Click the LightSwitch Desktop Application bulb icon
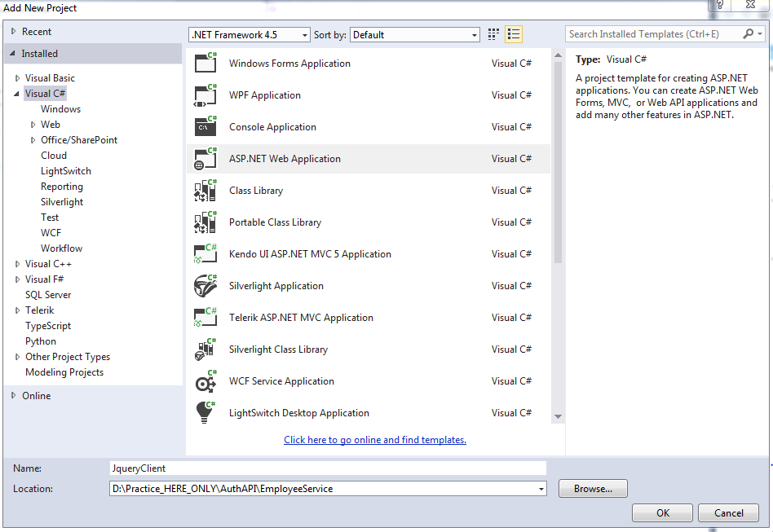 pos(205,412)
